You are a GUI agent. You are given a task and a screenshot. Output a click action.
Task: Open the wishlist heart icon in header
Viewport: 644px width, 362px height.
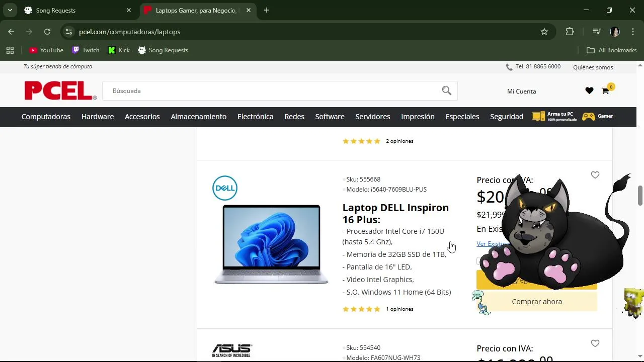(589, 91)
